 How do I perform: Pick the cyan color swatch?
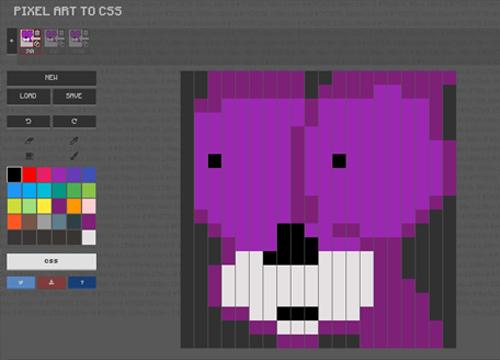point(44,190)
